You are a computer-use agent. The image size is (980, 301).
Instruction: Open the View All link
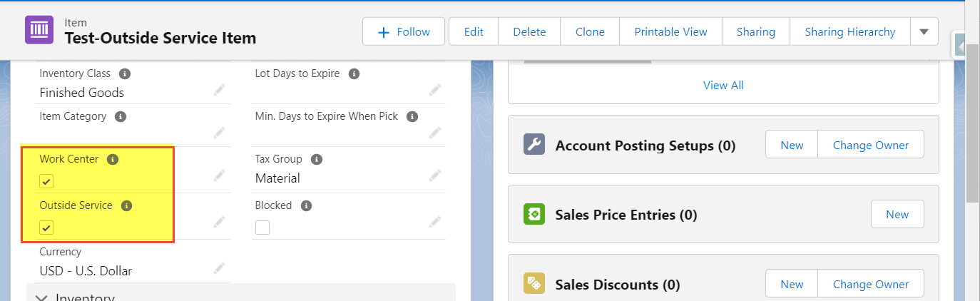click(723, 85)
